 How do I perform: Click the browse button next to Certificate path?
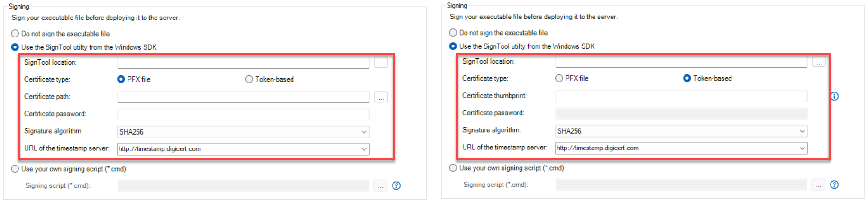click(381, 97)
